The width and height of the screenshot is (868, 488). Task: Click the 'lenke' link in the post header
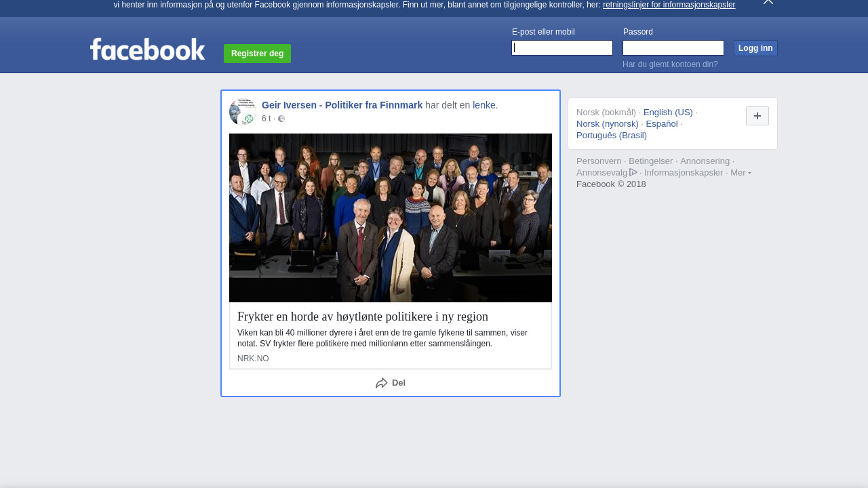(484, 105)
